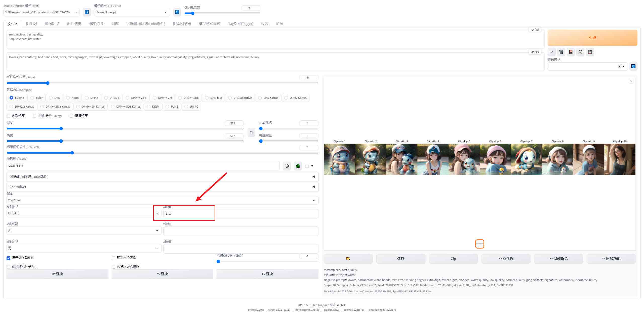Image resolution: width=644 pixels, height=334 pixels.
Task: Adjust the Clip 跳过层 slider
Action: [x=222, y=13]
